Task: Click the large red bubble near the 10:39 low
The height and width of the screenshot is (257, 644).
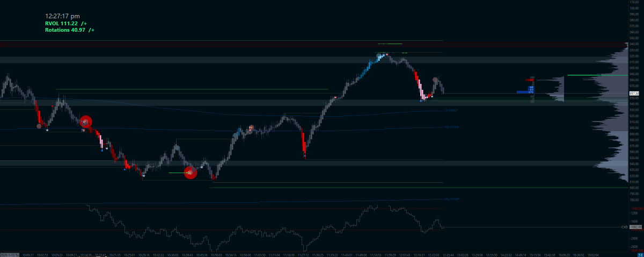Action: [x=191, y=173]
